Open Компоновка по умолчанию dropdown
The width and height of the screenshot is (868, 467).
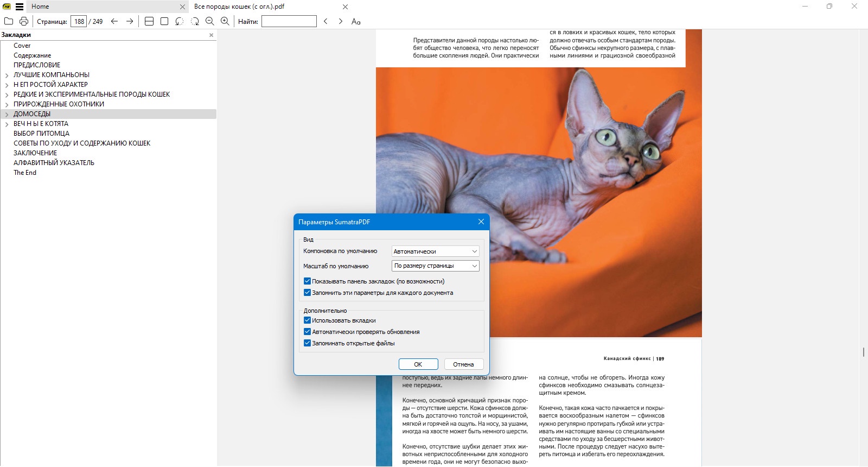[x=436, y=251]
